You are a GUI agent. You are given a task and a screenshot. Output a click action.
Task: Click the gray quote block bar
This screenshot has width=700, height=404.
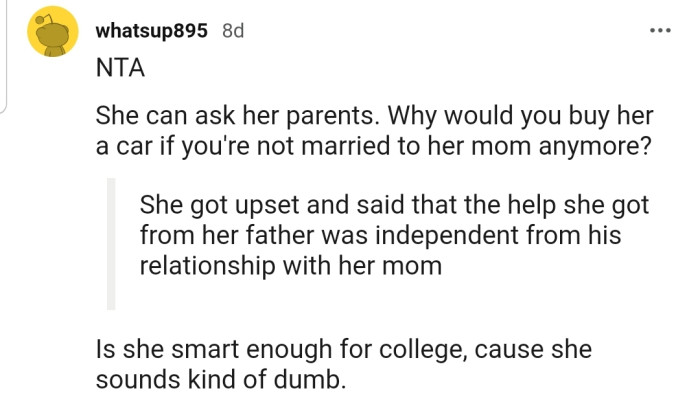[x=110, y=243]
